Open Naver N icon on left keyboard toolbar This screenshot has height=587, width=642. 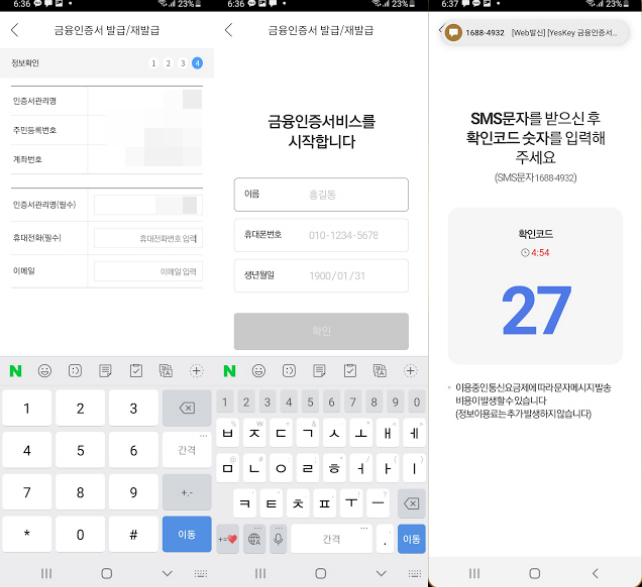point(16,371)
